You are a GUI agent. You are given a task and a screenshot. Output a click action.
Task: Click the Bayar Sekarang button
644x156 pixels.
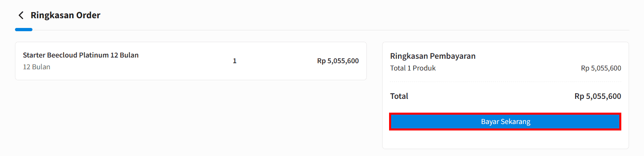tap(505, 122)
